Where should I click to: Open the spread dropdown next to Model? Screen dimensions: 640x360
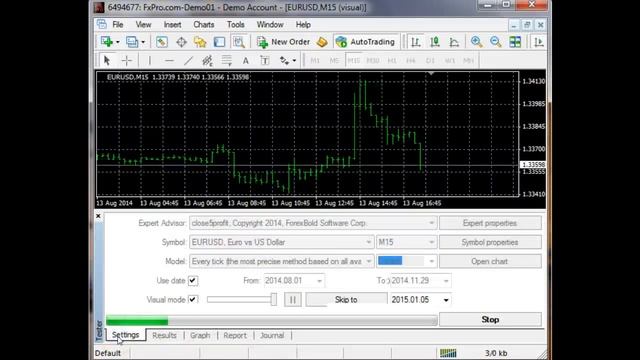point(431,261)
